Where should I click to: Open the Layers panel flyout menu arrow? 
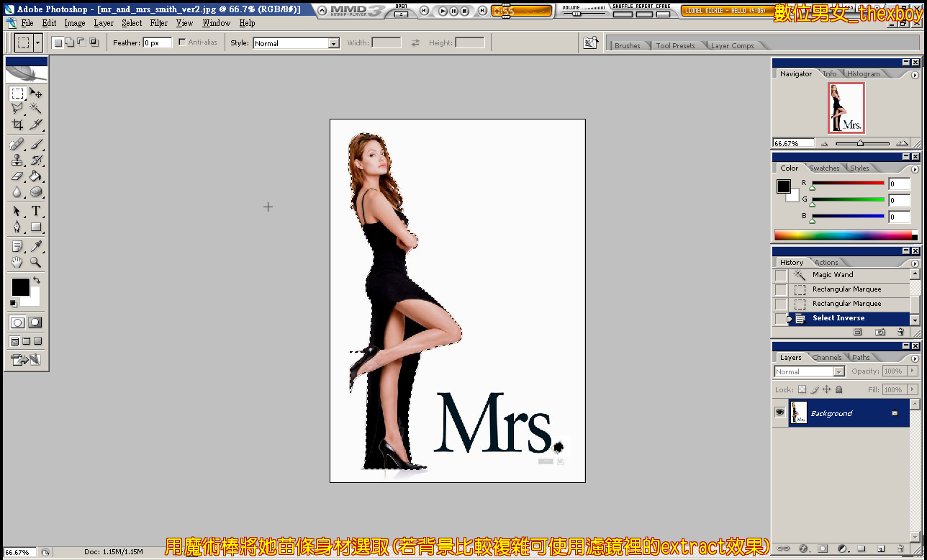[915, 357]
